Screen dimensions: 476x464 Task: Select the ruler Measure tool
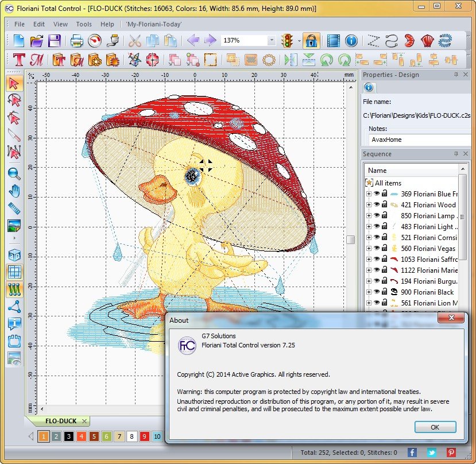(14, 208)
